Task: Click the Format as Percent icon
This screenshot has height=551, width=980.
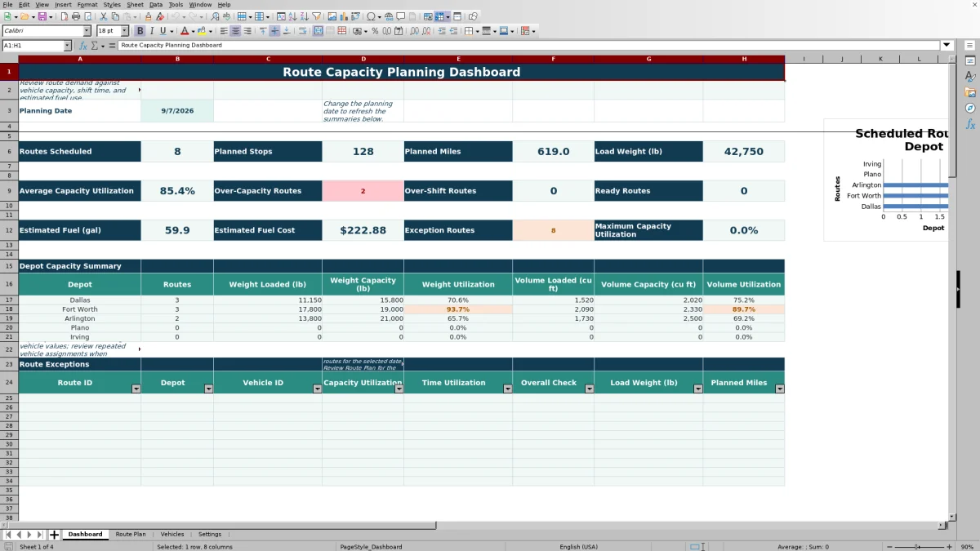Action: pos(375,31)
